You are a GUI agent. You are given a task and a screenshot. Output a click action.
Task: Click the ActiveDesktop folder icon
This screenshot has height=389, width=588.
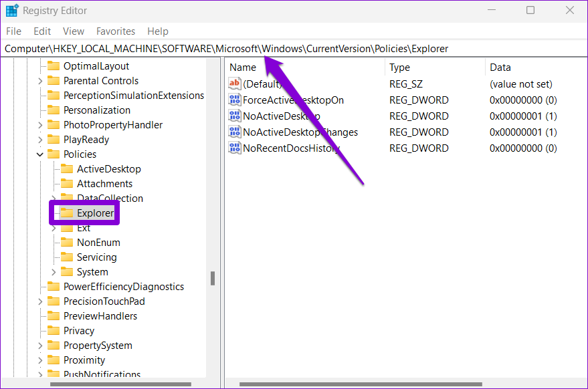[x=67, y=168]
